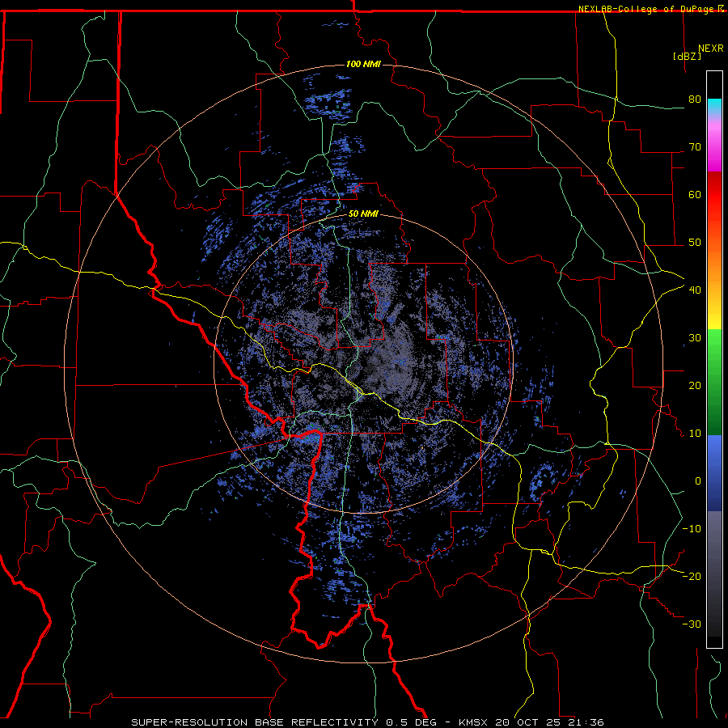The width and height of the screenshot is (728, 728).
Task: Click the 21:36 timestamp in the caption
Action: point(587,722)
